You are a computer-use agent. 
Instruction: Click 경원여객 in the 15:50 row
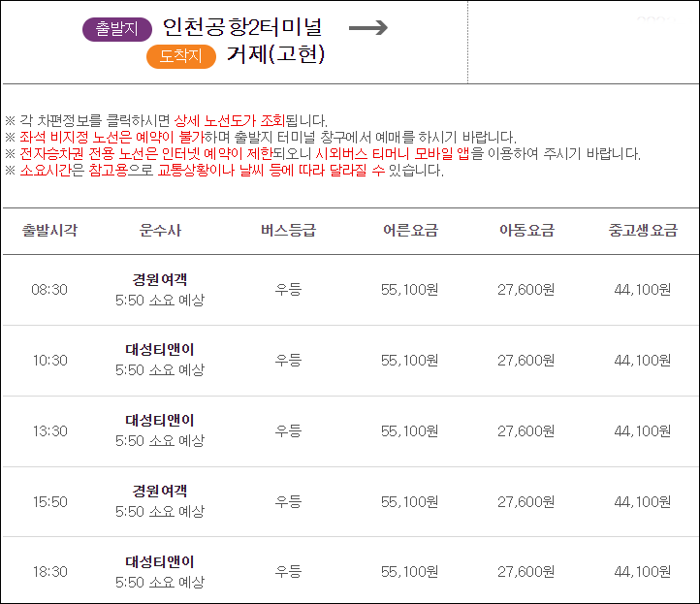(160, 491)
